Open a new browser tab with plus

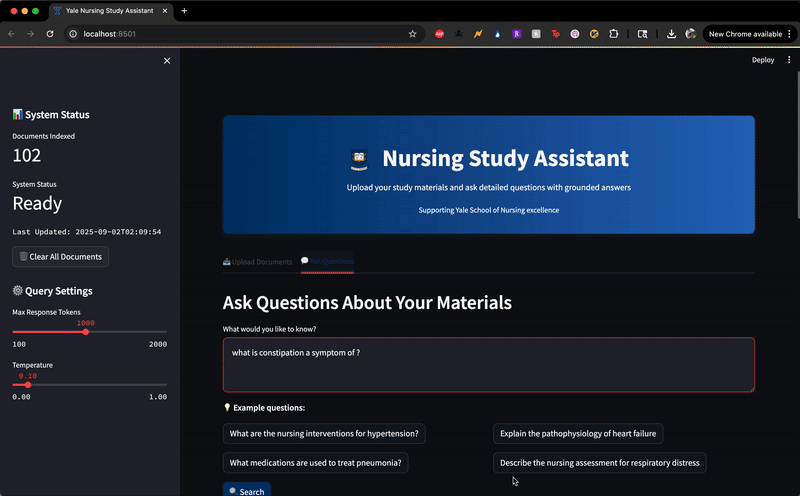[184, 11]
